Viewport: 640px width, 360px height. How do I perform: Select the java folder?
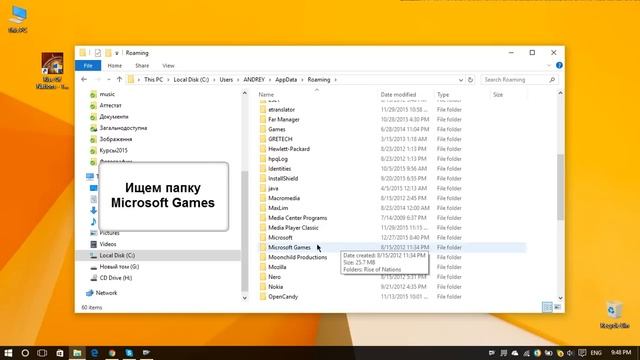coord(273,188)
